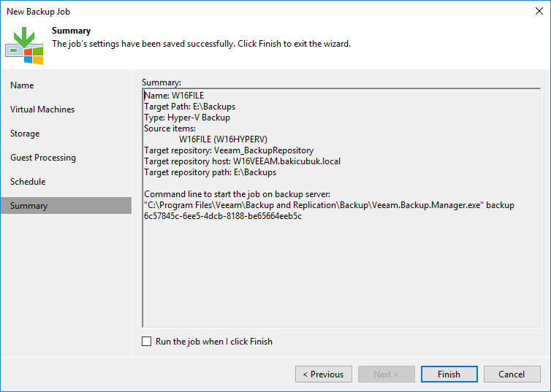Click the backup job wizard icon
This screenshot has width=551, height=392.
point(24,46)
